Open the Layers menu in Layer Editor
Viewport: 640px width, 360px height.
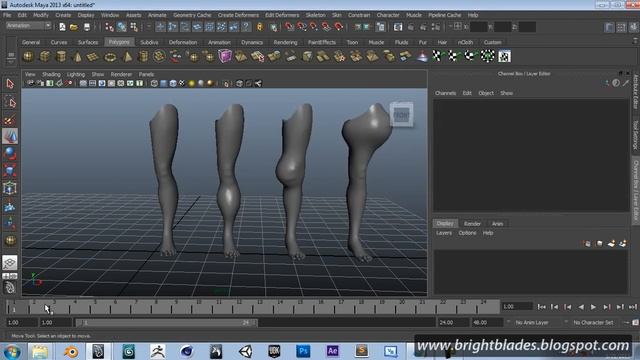pos(444,233)
